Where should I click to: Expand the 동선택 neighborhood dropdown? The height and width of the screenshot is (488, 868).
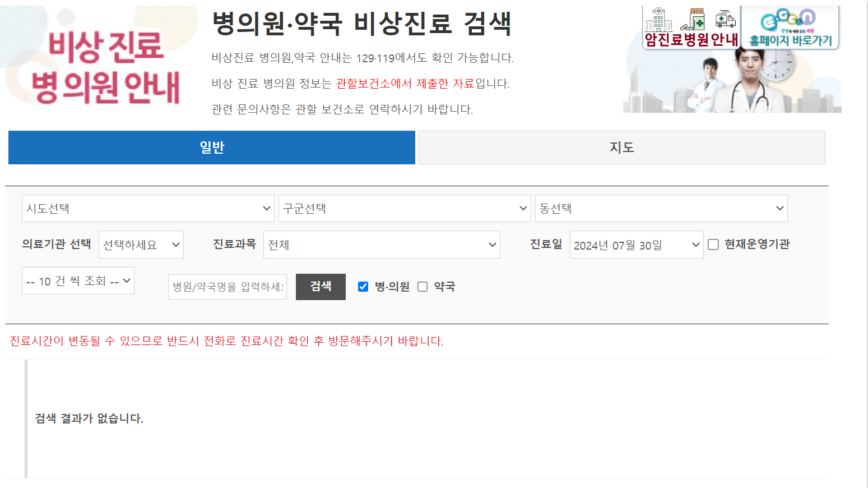point(661,208)
